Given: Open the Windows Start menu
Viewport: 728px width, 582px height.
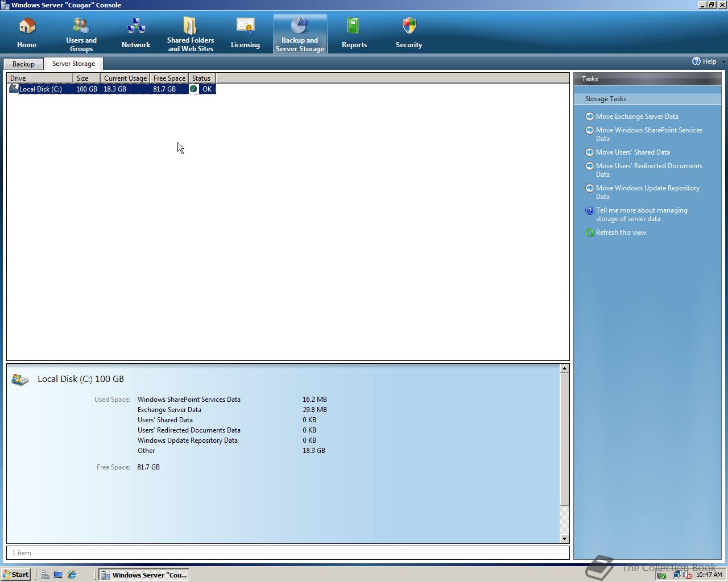Looking at the screenshot, I should point(16,575).
